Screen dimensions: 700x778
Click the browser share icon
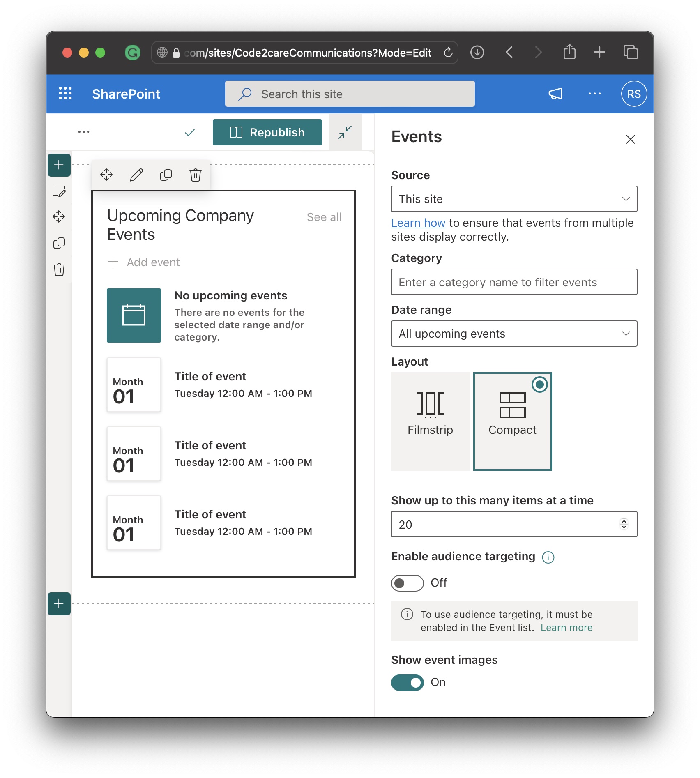pyautogui.click(x=569, y=52)
